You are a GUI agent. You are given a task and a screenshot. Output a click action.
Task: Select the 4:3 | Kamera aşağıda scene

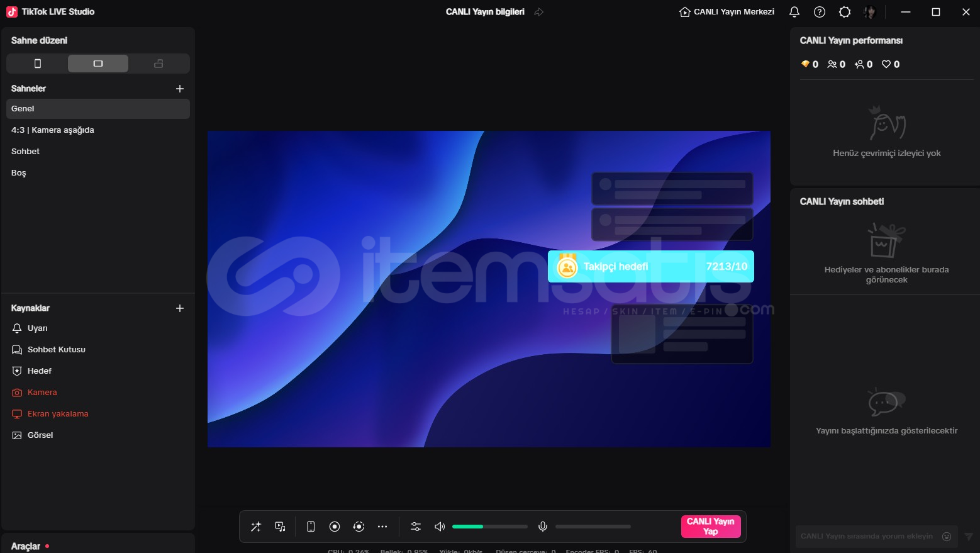pyautogui.click(x=98, y=130)
